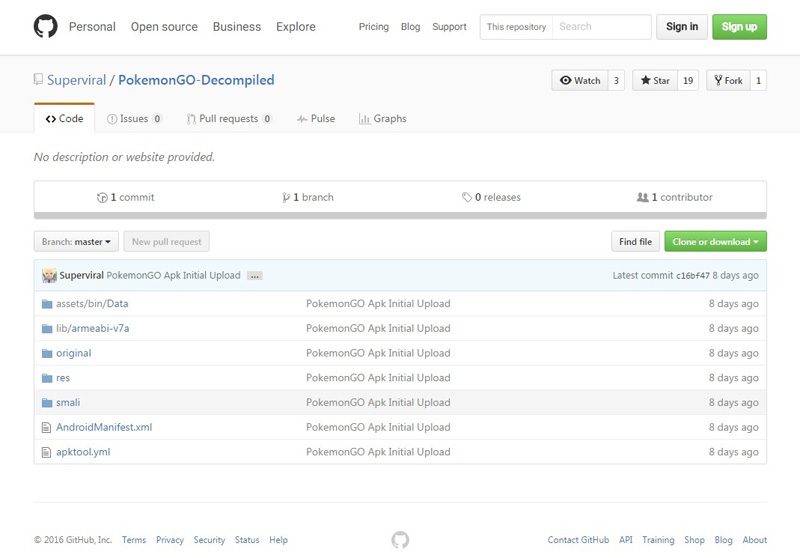Open the stargazers count 19
The height and width of the screenshot is (558, 800).
pyautogui.click(x=688, y=81)
